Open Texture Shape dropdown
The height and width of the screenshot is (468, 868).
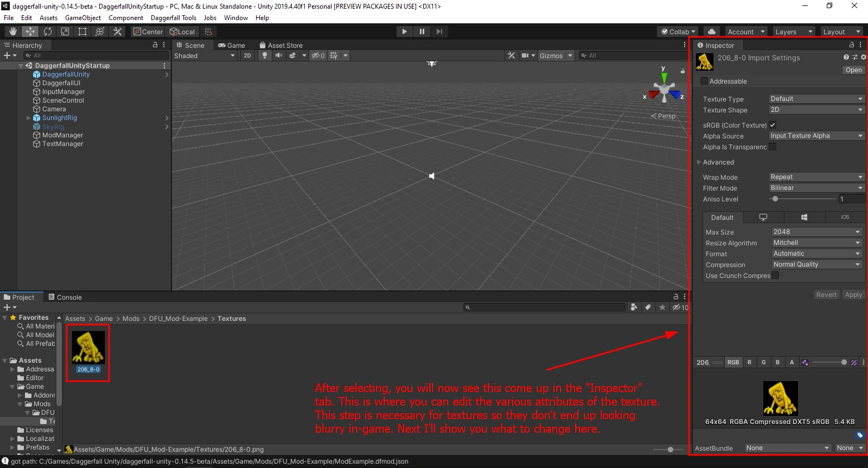(816, 110)
